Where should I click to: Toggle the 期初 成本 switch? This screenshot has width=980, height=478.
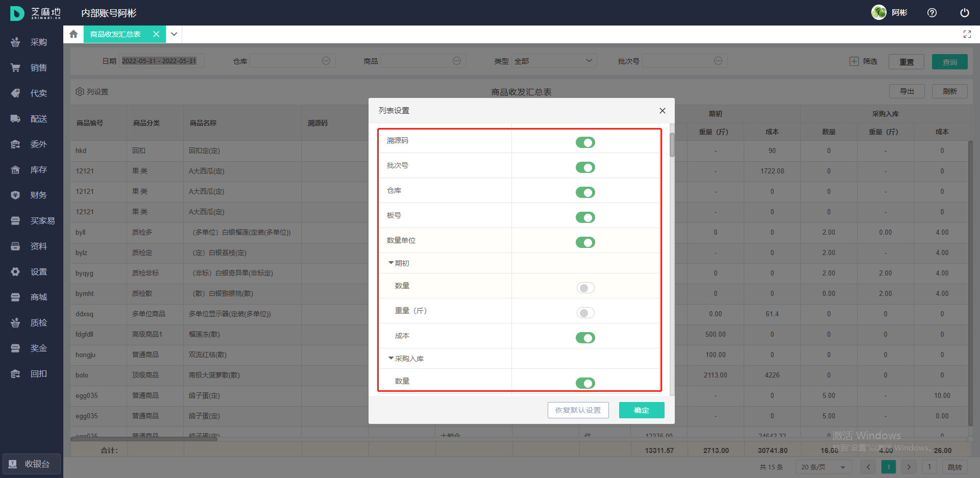click(585, 338)
